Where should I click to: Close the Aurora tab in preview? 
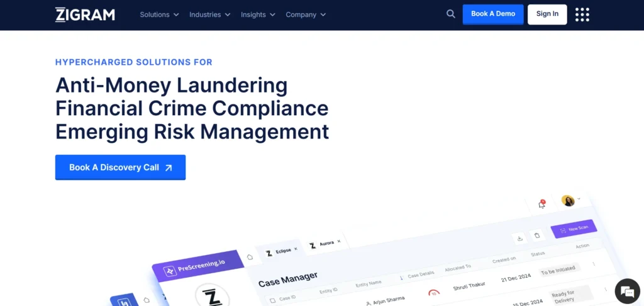(x=339, y=241)
